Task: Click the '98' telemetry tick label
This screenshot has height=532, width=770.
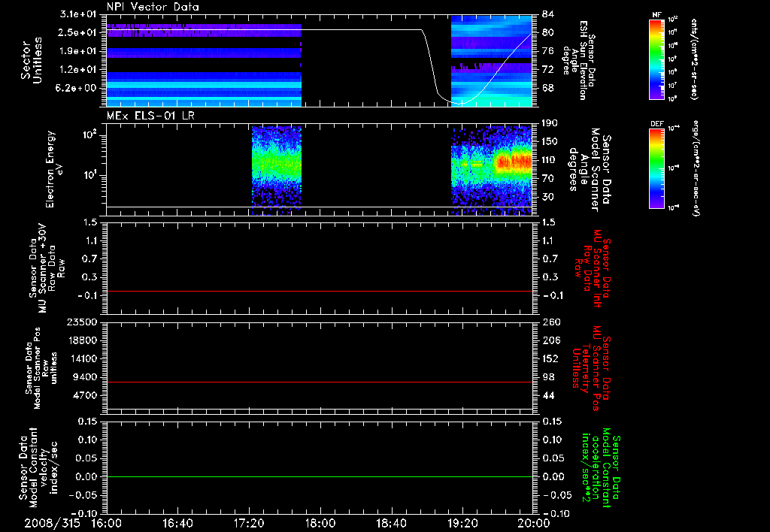Action: (x=547, y=377)
